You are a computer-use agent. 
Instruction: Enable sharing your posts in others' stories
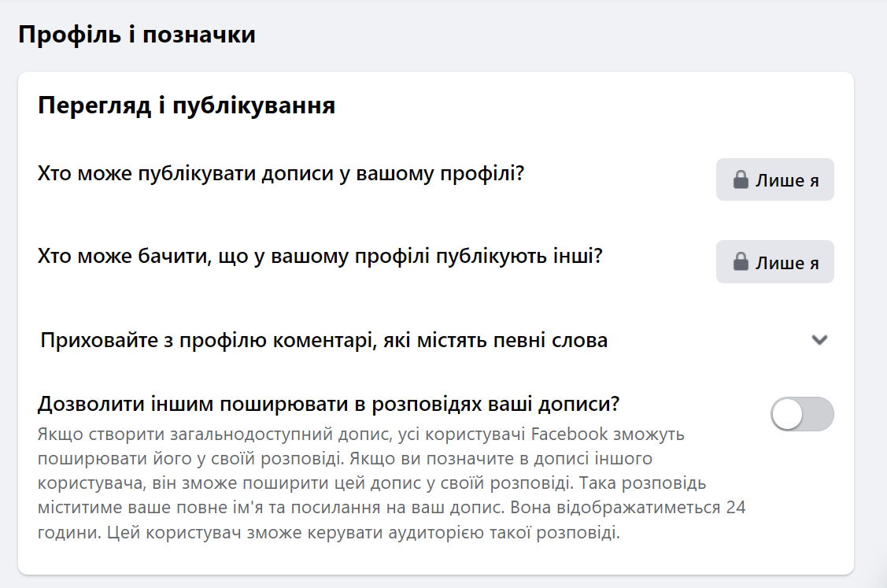tap(801, 414)
